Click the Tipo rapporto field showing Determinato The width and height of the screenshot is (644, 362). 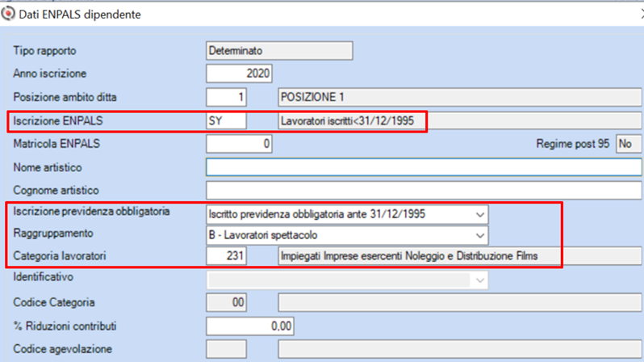click(279, 51)
